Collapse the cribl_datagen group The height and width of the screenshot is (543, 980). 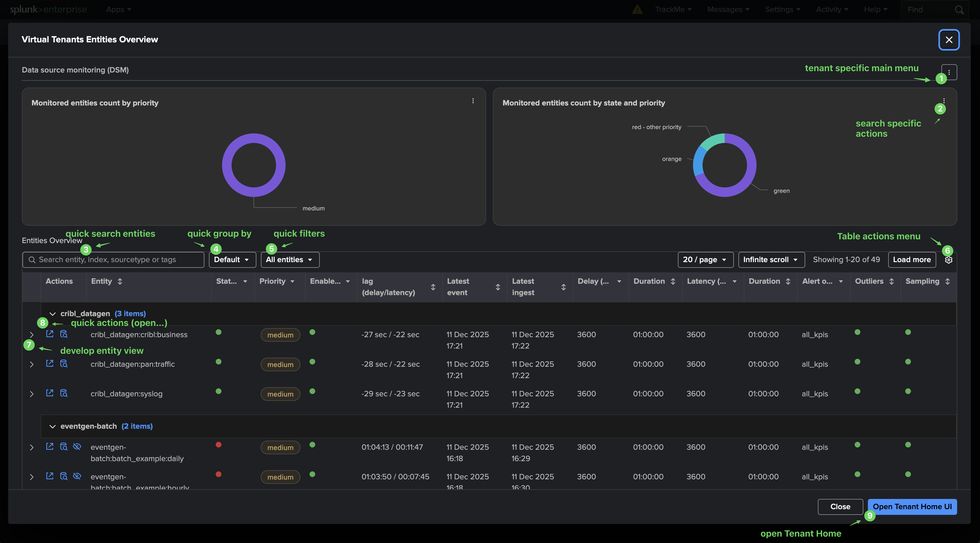coord(53,314)
